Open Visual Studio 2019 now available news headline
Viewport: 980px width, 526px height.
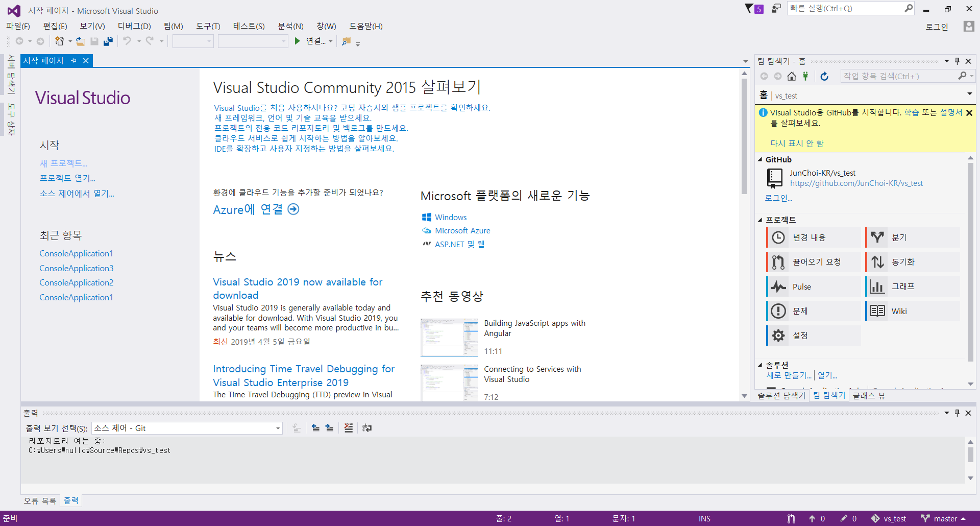pos(298,289)
